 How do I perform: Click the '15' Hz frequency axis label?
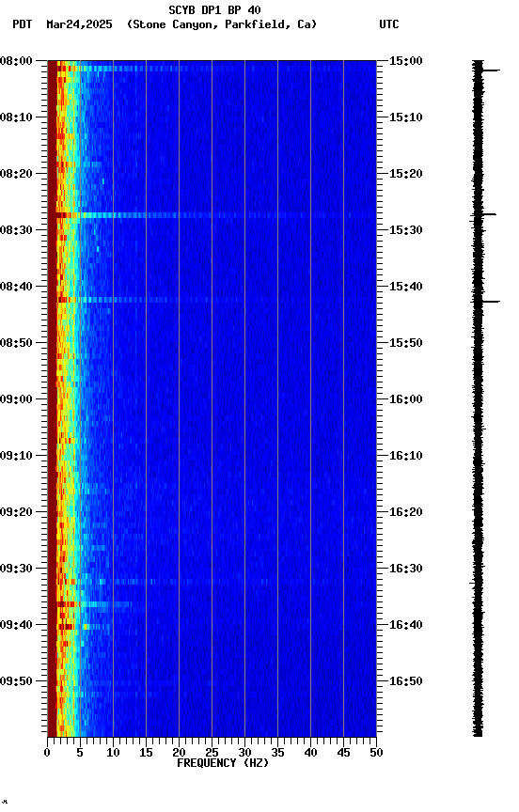point(146,753)
